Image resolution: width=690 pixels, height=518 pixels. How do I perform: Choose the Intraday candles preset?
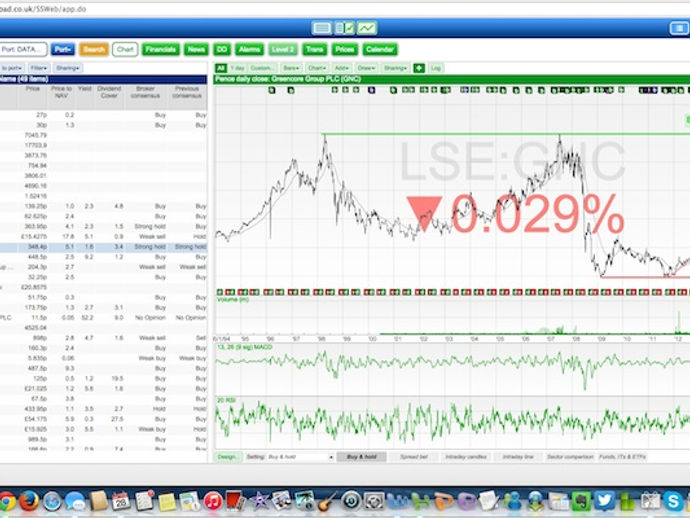(466, 457)
